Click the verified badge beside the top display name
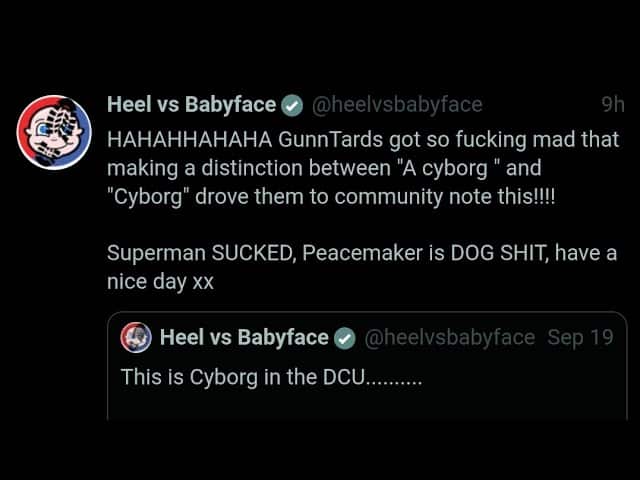The height and width of the screenshot is (480, 640). point(292,105)
